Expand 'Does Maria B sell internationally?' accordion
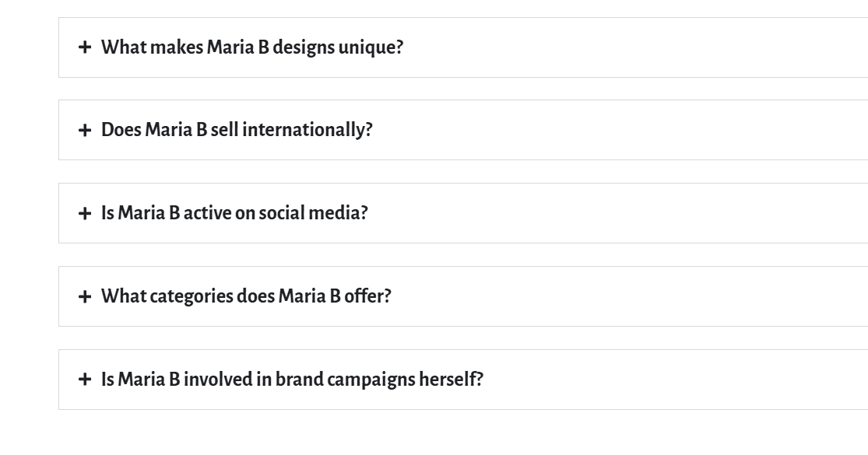Screen dimensions: 868x455 pyautogui.click(x=237, y=131)
